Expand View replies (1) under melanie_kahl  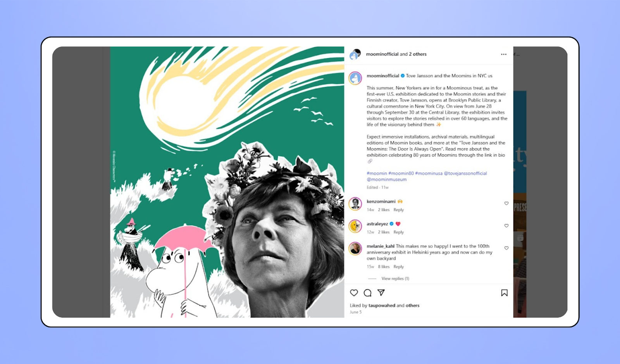[395, 278]
